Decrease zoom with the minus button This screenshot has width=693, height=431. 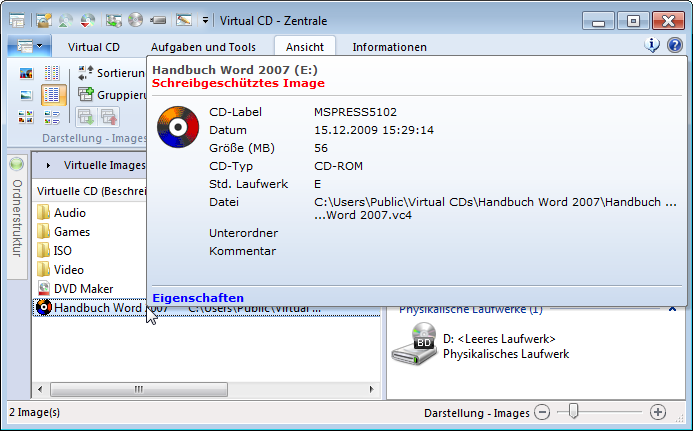(x=542, y=412)
